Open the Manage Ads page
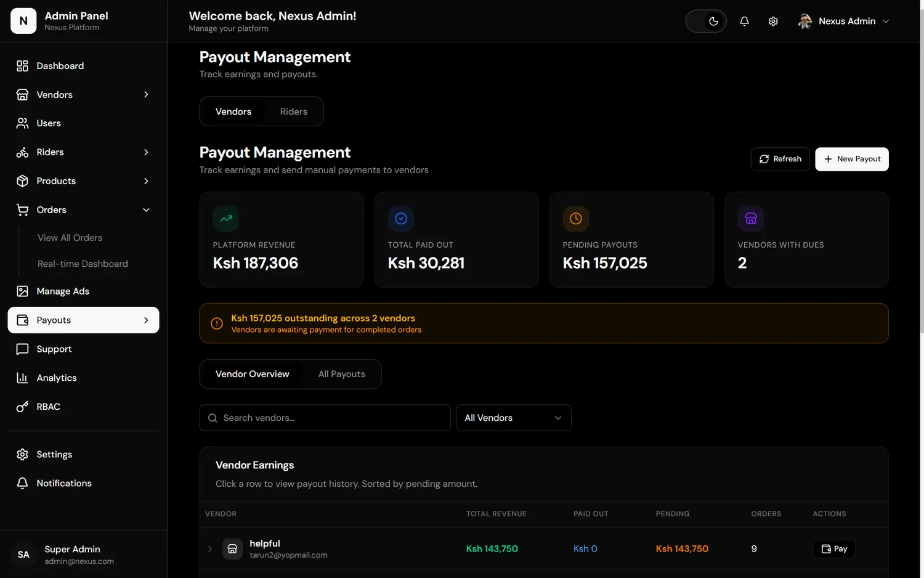The image size is (924, 578). coord(83,291)
